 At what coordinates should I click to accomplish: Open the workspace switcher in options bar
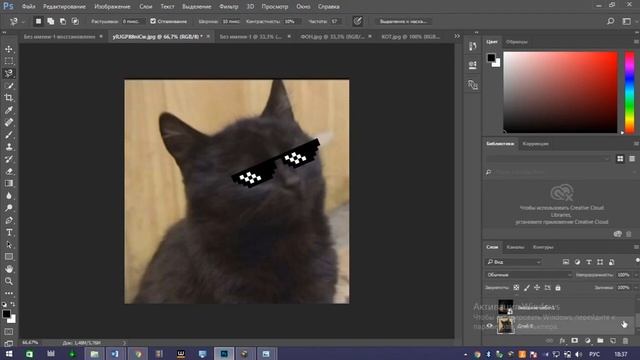(627, 21)
